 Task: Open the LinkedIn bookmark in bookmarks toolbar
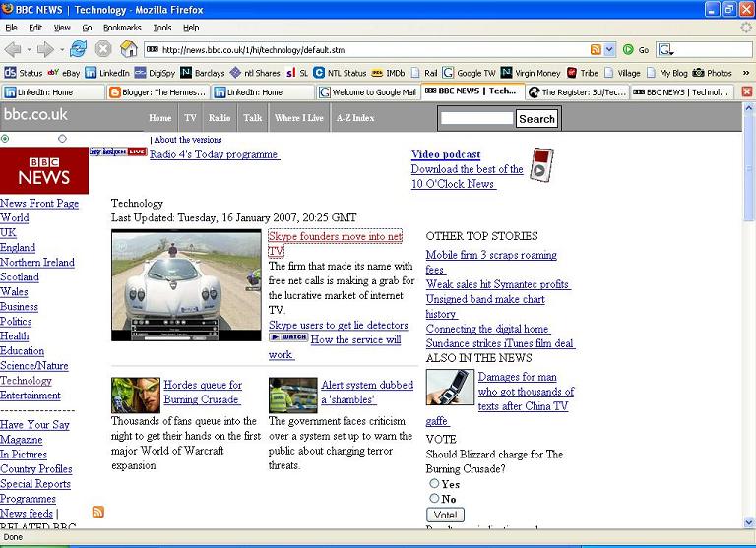[107, 73]
